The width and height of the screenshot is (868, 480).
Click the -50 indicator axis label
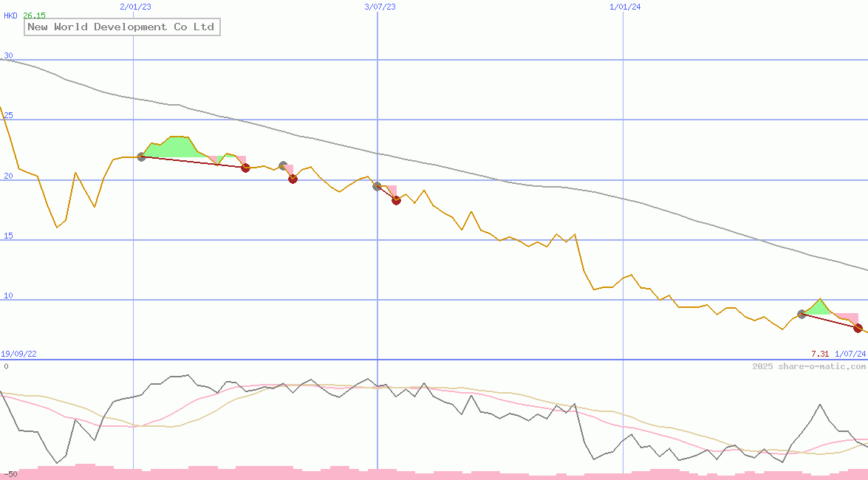click(x=10, y=475)
